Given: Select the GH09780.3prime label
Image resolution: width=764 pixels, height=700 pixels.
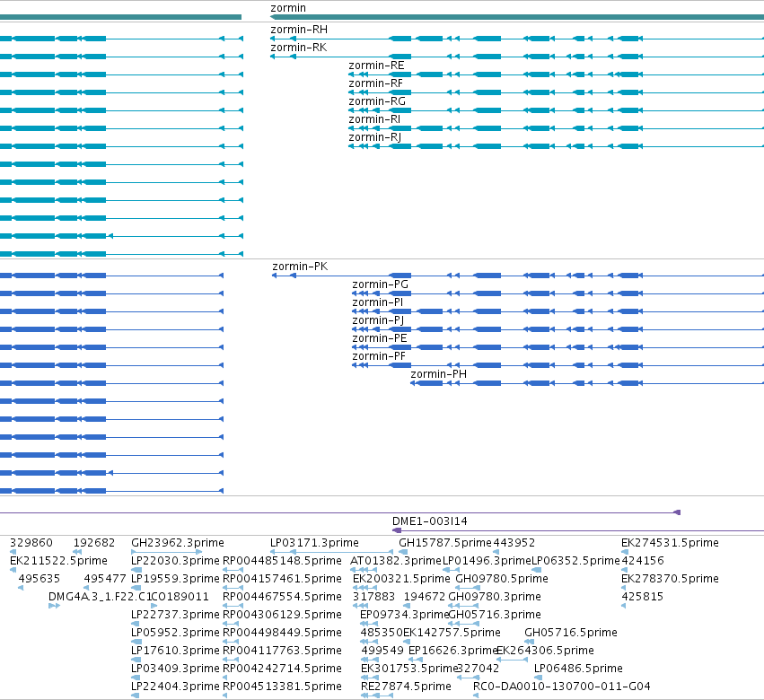Looking at the screenshot, I should tap(495, 597).
